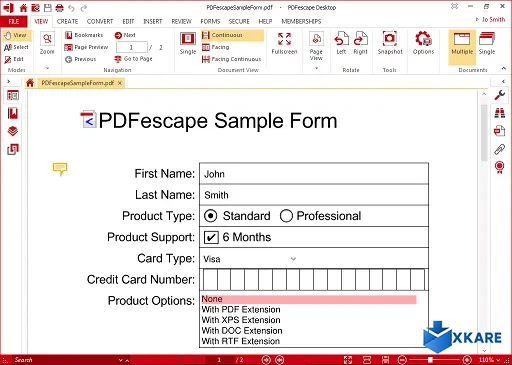The height and width of the screenshot is (365, 512).
Task: Open the Options gear
Action: click(x=423, y=43)
